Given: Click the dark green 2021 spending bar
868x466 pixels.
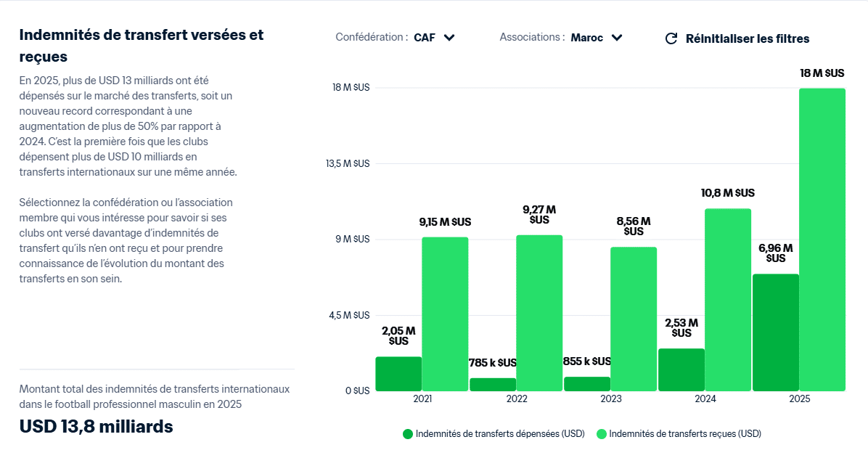Looking at the screenshot, I should point(398,372).
